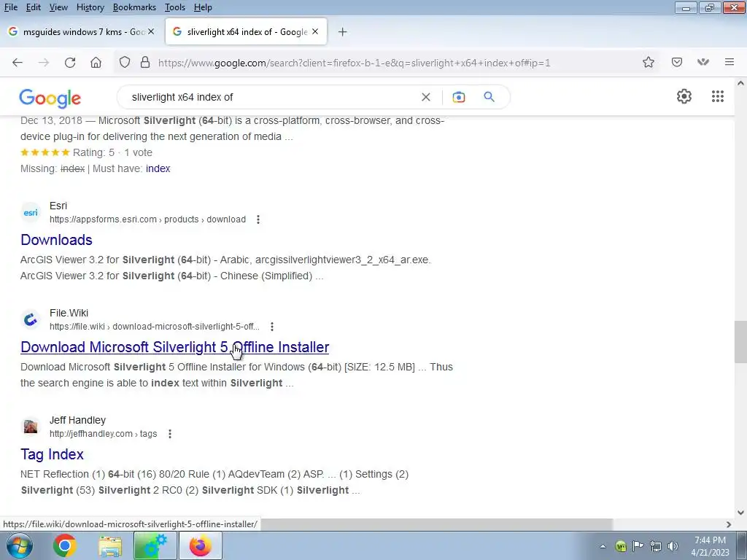Submit search with the magnifier icon
Viewport: 747px width, 560px height.
(x=489, y=97)
